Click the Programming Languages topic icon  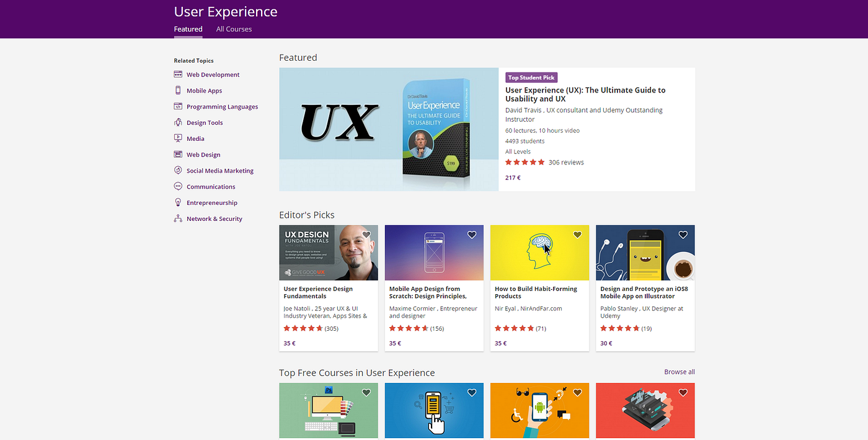coord(178,106)
